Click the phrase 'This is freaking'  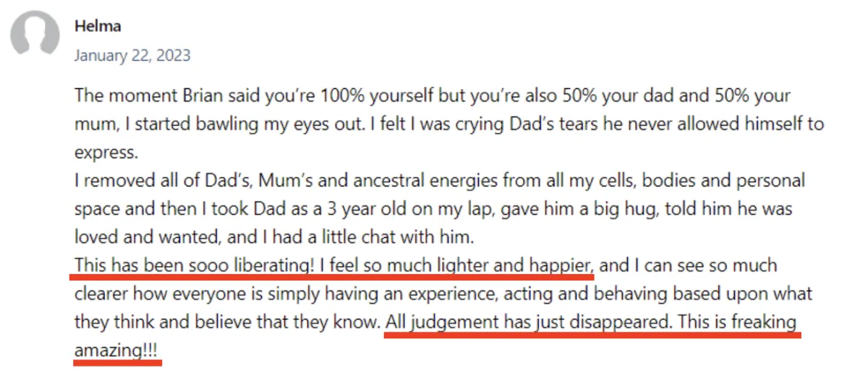[735, 322]
